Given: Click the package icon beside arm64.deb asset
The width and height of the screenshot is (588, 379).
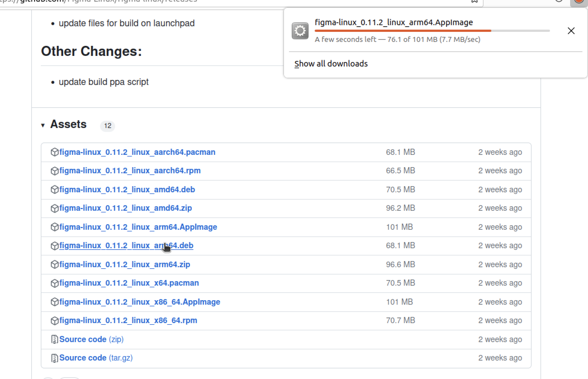Looking at the screenshot, I should [54, 246].
